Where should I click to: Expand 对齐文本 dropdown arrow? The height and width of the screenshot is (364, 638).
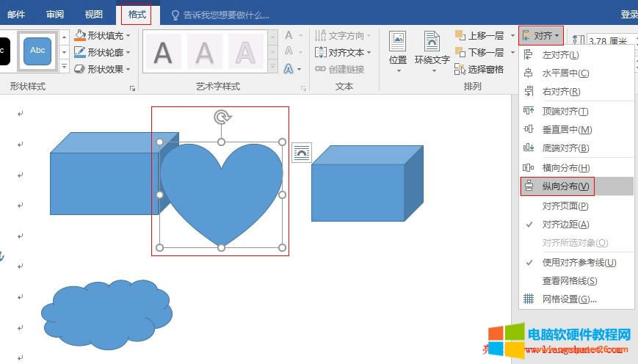pyautogui.click(x=369, y=52)
